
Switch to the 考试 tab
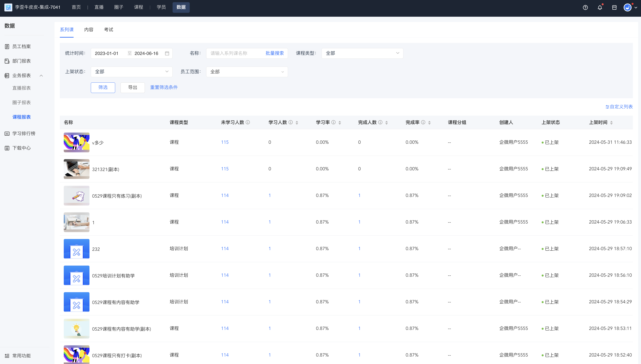click(109, 30)
